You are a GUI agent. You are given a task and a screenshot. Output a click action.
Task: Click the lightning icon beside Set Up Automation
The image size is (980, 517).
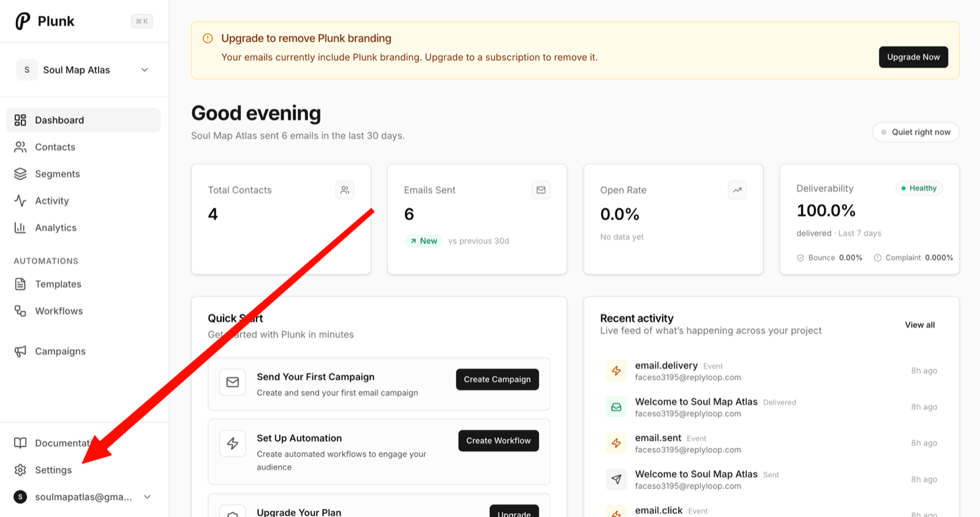(233, 443)
